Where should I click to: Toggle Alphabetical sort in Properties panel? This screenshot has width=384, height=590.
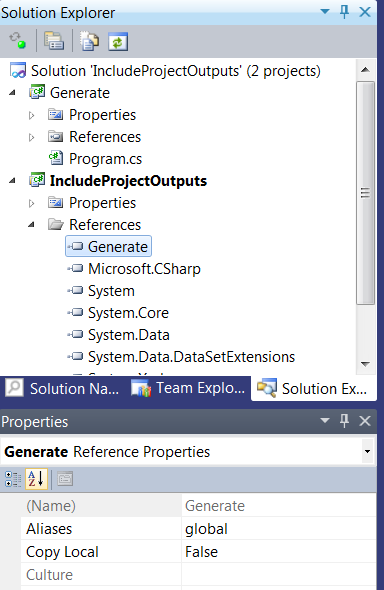[36, 479]
